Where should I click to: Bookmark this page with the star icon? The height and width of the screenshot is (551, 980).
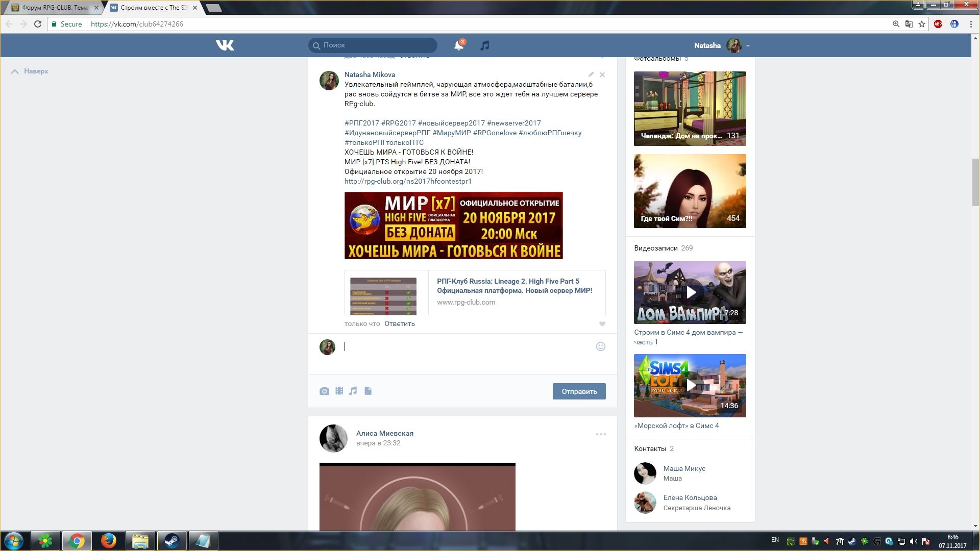[922, 24]
